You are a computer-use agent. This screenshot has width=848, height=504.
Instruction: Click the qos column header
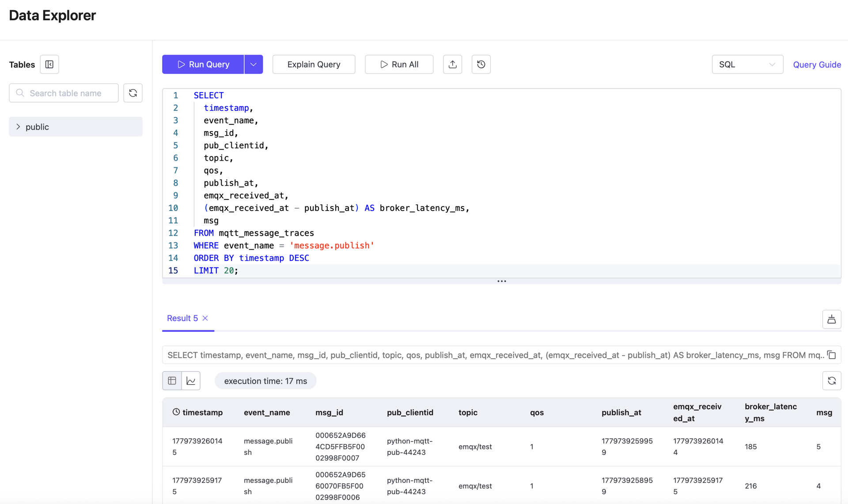pos(537,412)
